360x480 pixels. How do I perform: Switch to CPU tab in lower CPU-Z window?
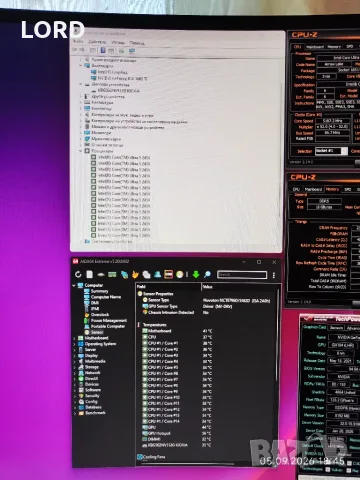click(x=296, y=189)
